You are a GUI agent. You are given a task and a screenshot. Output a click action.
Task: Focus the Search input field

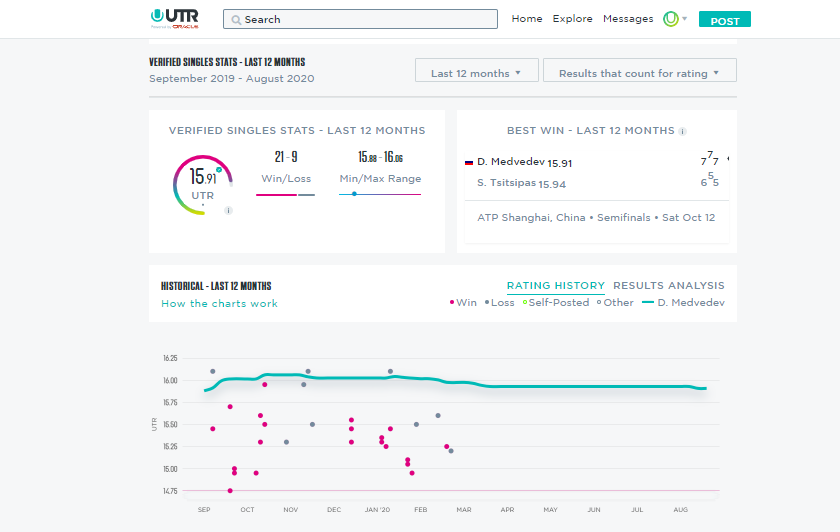(x=360, y=19)
